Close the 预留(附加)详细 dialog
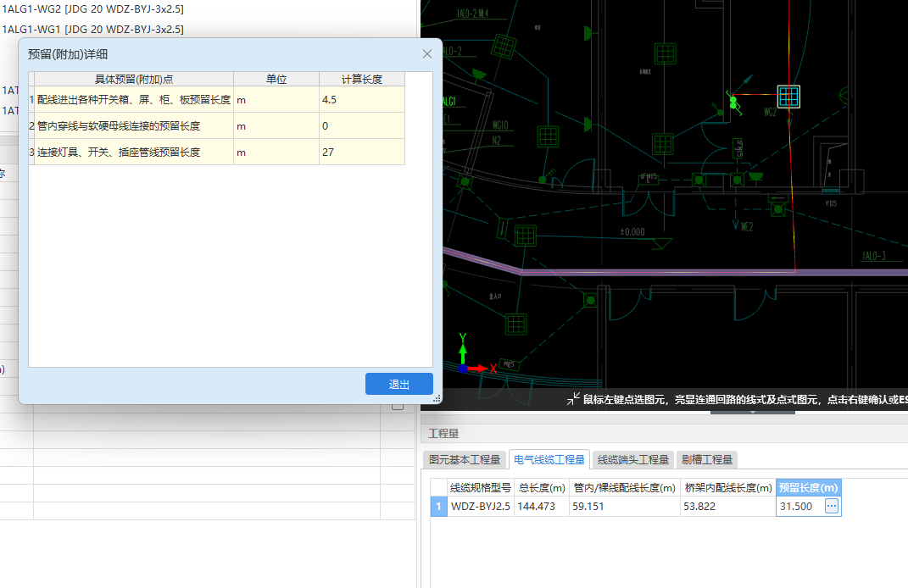Viewport: 908px width, 588px height. point(427,54)
